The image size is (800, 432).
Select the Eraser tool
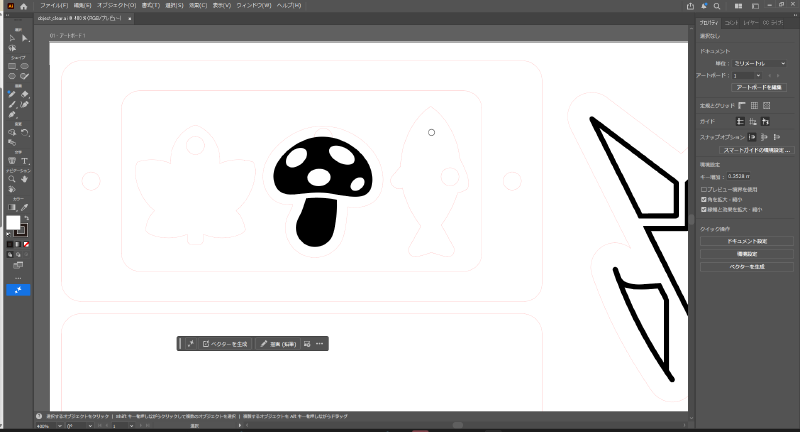point(24,94)
